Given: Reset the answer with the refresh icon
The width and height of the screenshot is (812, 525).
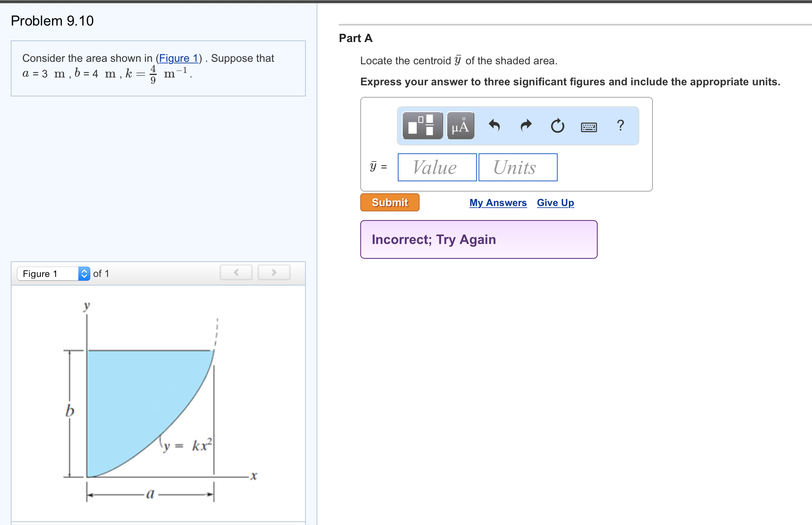Looking at the screenshot, I should coord(557,126).
